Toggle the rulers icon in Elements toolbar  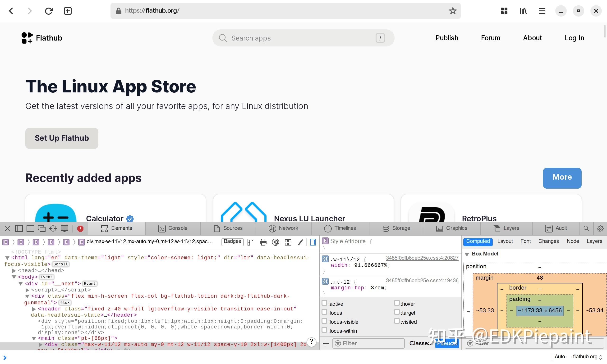[251, 242]
